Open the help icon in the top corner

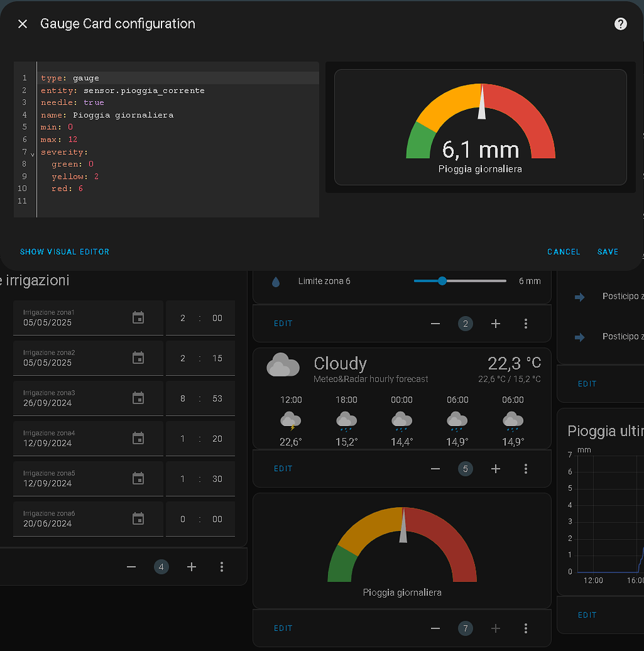coord(620,24)
